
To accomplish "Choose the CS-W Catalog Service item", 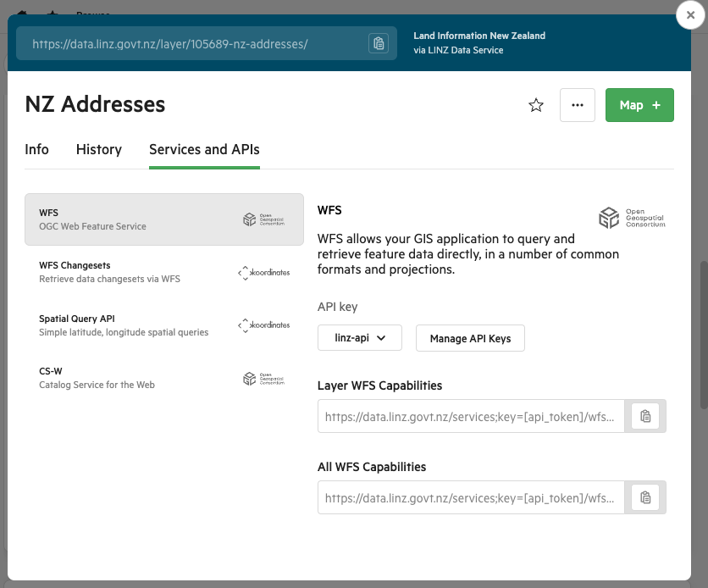I will 164,378.
